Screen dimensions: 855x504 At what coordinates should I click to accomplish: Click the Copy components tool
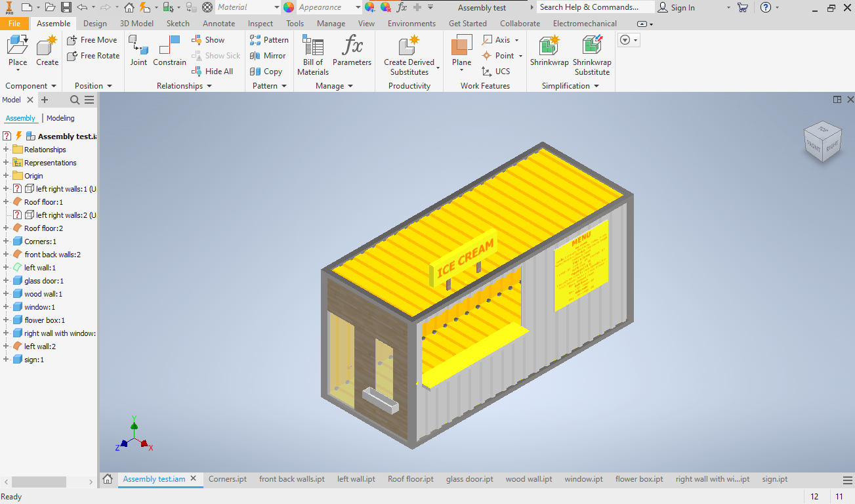(266, 72)
